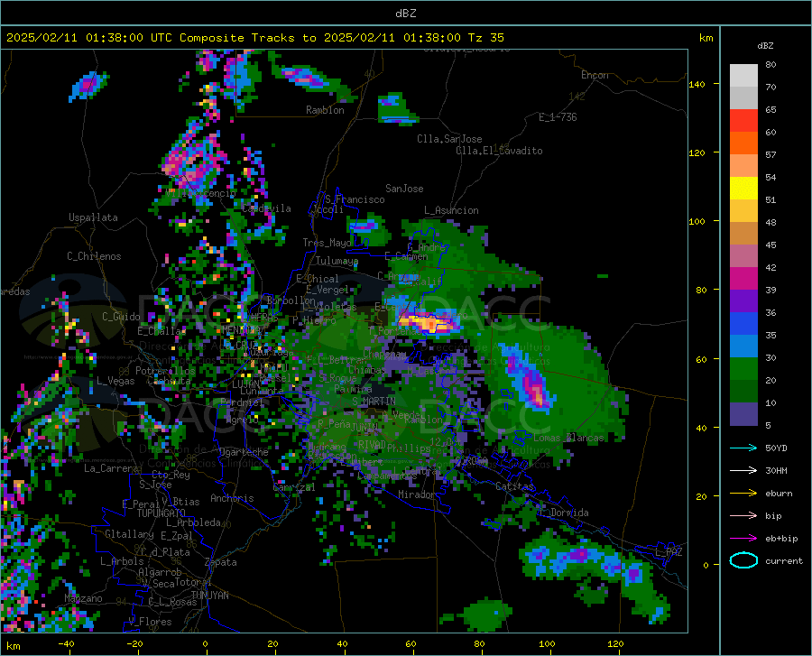Screen dimensions: 812x656
Task: Click the 'Encon' map label
Action: click(x=595, y=75)
